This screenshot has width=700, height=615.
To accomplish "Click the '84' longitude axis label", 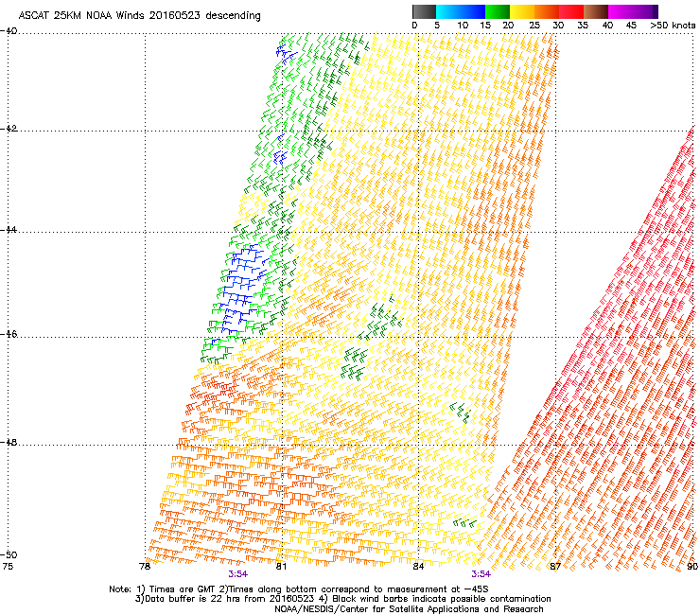I will pyautogui.click(x=418, y=567).
